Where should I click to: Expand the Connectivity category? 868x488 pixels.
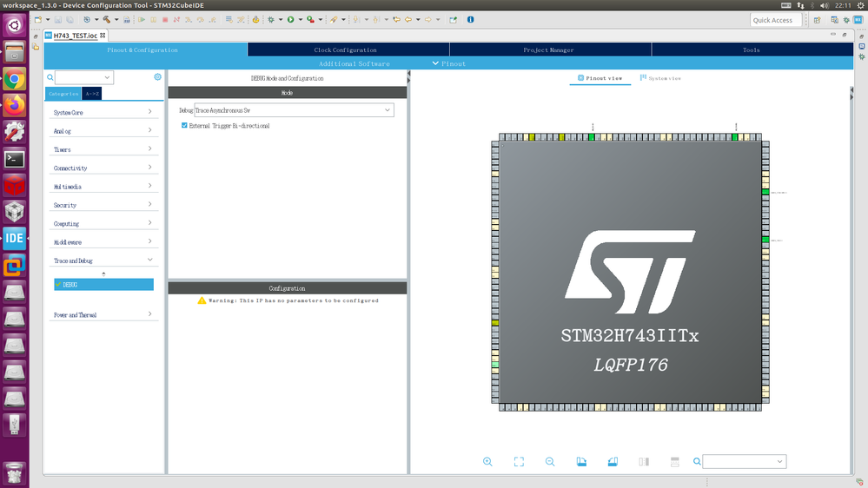[x=103, y=168]
